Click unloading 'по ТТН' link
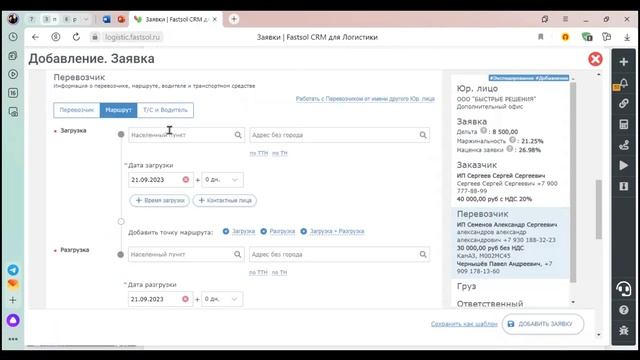The height and width of the screenshot is (360, 640). pos(258,272)
